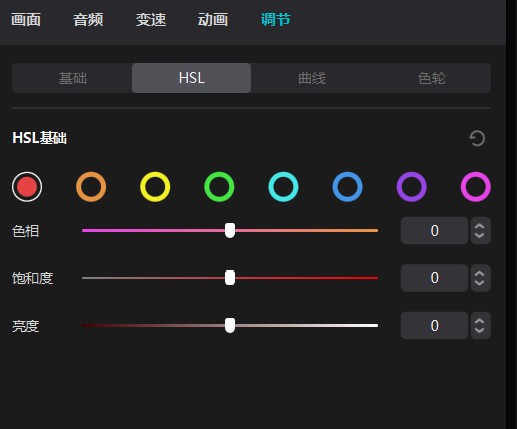This screenshot has width=517, height=429.
Task: Open the 变速 tab
Action: (151, 19)
